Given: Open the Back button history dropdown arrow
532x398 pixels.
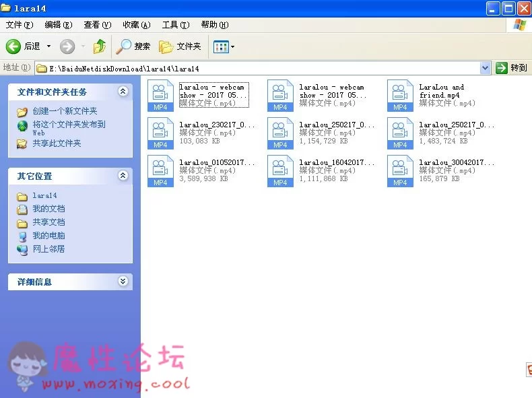Looking at the screenshot, I should 48,46.
